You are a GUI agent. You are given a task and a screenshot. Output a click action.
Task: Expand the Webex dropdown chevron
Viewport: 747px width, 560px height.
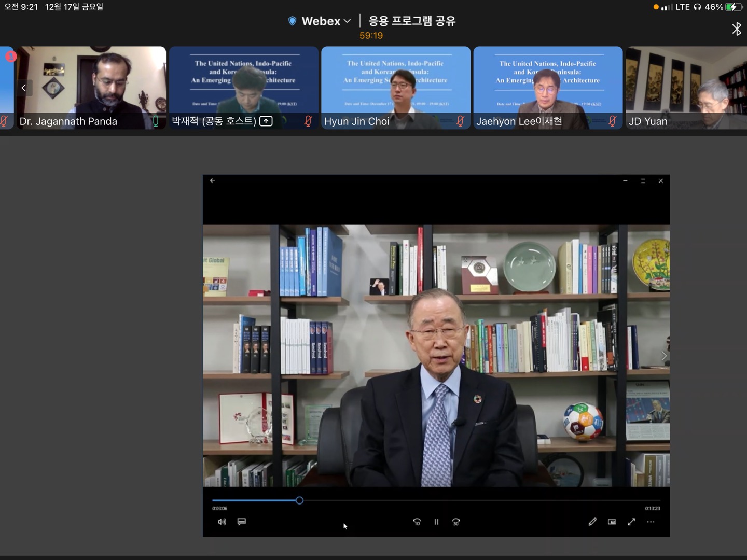[x=347, y=21]
